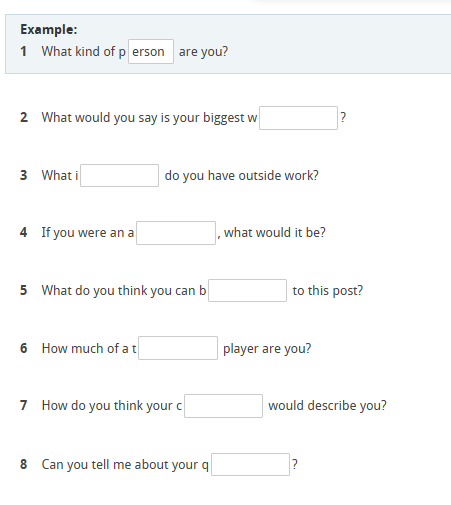This screenshot has height=505, width=451.
Task: Click question number 6
Action: click(24, 348)
